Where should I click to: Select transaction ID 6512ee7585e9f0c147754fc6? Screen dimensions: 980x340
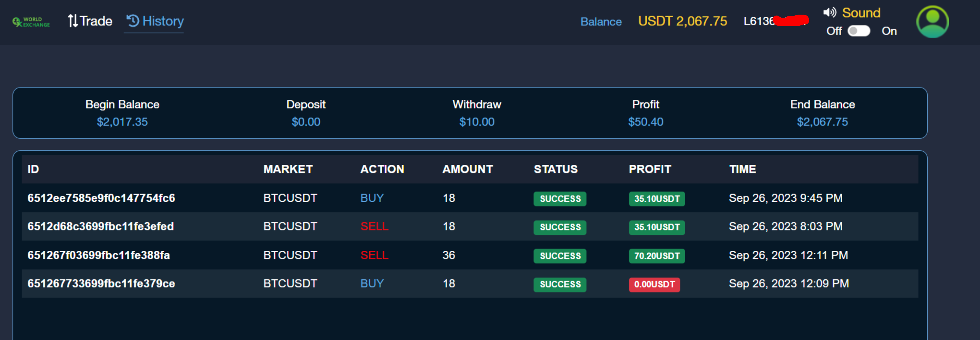coord(101,198)
